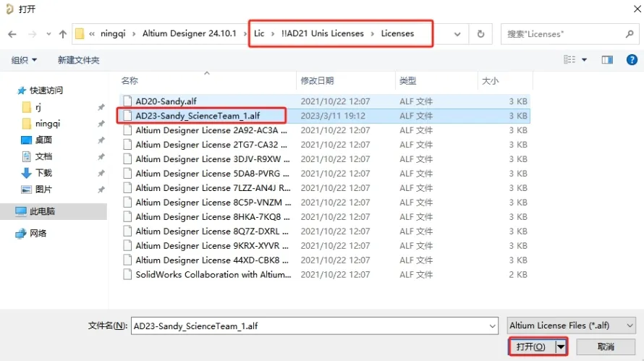644x361 pixels.
Task: Go up one folder level
Action: click(x=62, y=34)
